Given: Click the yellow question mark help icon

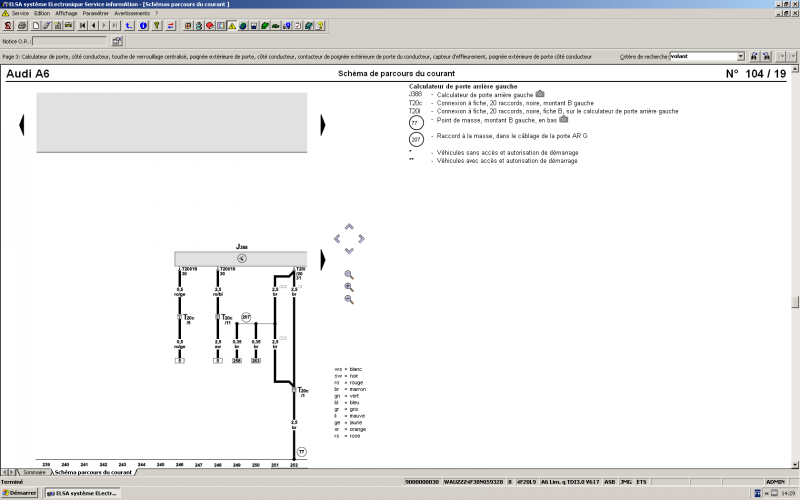Looking at the screenshot, I should (157, 26).
